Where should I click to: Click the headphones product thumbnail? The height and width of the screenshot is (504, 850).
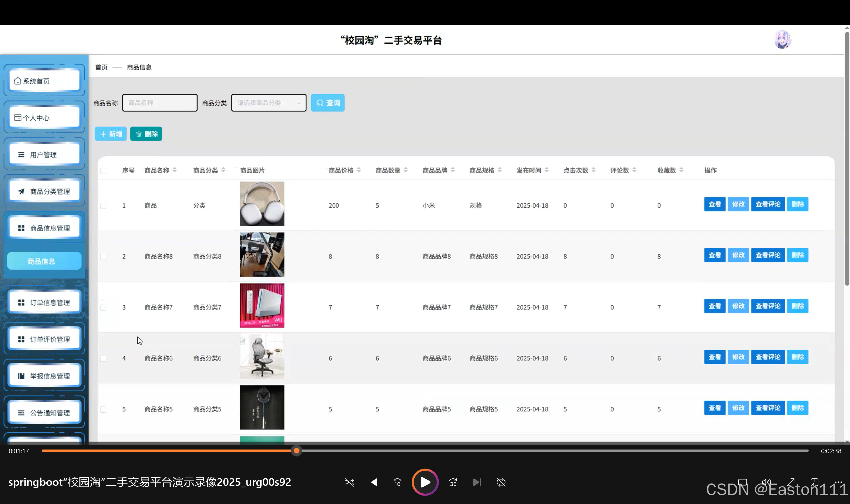(262, 204)
